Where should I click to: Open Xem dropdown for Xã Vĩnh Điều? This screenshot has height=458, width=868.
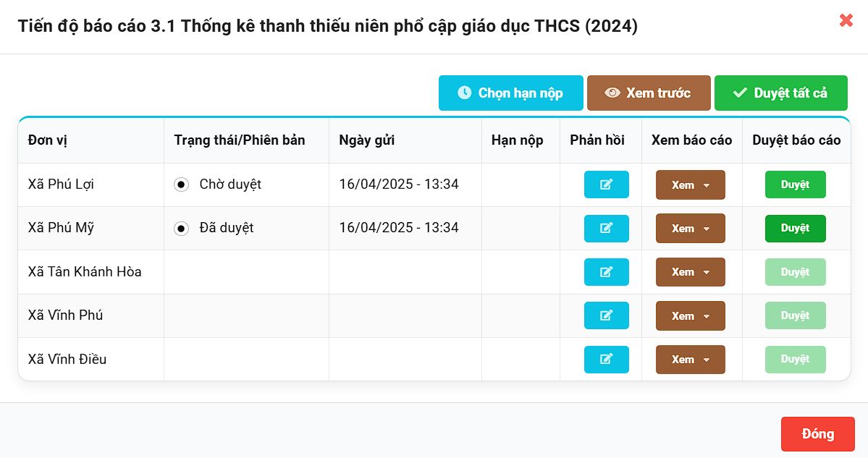click(690, 360)
